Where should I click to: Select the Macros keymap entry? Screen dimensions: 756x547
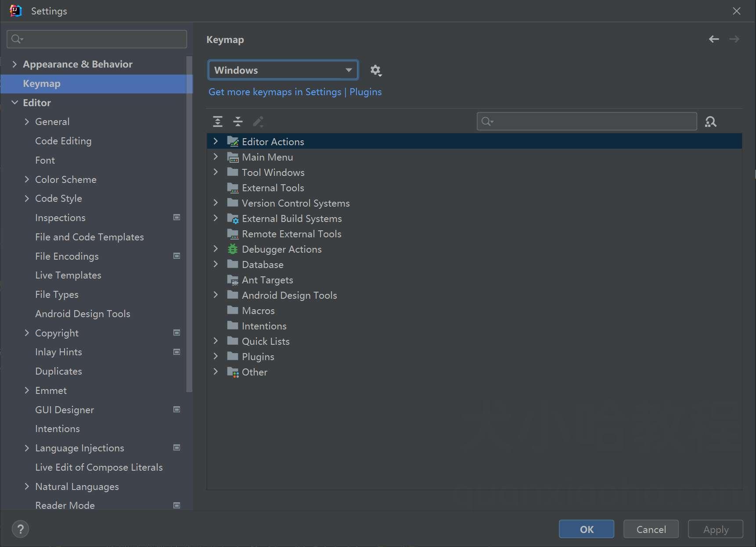258,311
